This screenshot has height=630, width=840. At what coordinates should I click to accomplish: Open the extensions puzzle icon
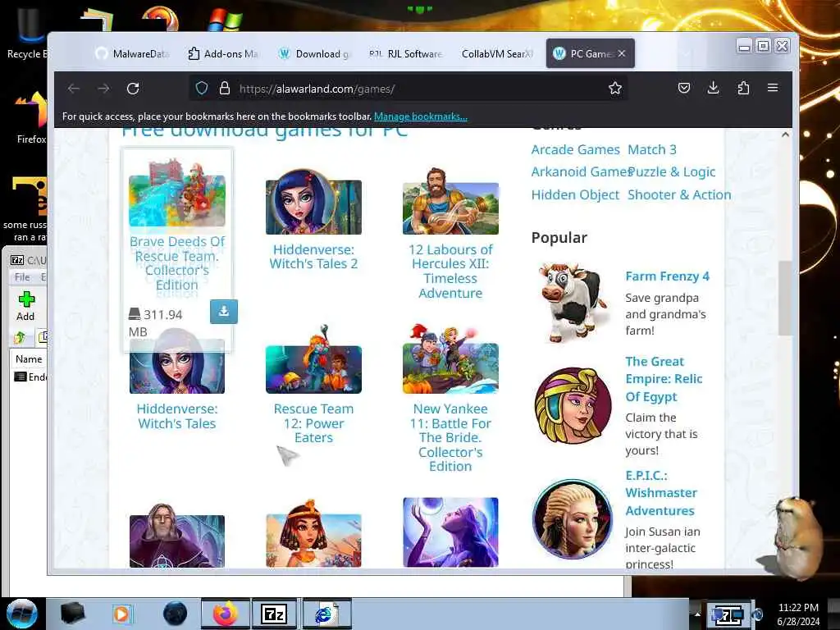point(743,88)
